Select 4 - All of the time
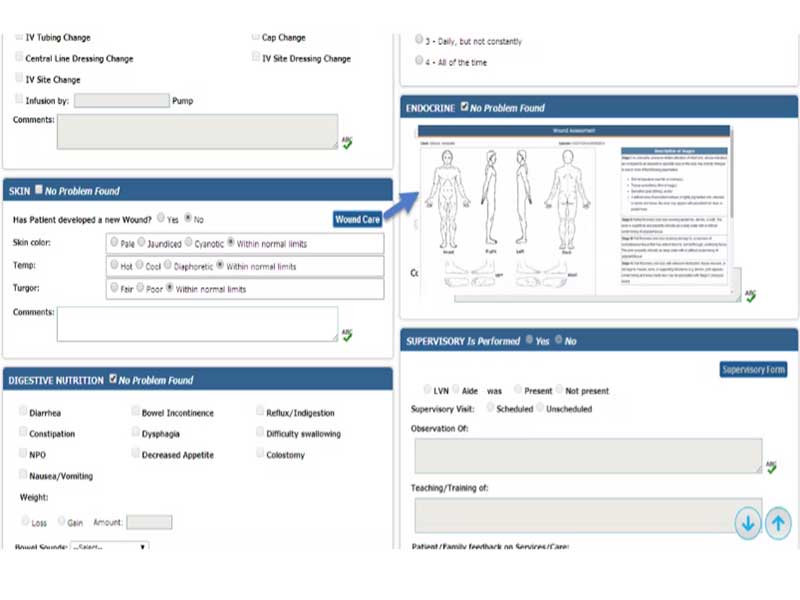The height and width of the screenshot is (600, 800). (419, 60)
